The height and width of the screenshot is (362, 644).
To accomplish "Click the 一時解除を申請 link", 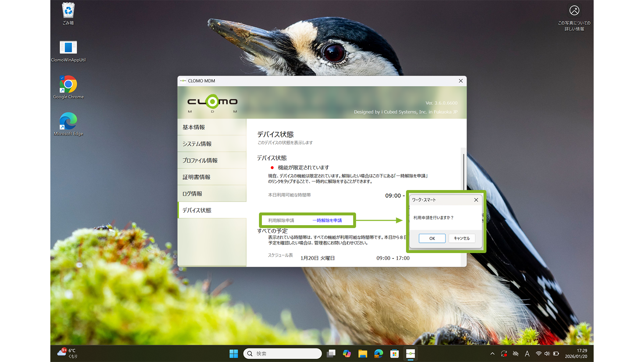I will click(x=327, y=220).
